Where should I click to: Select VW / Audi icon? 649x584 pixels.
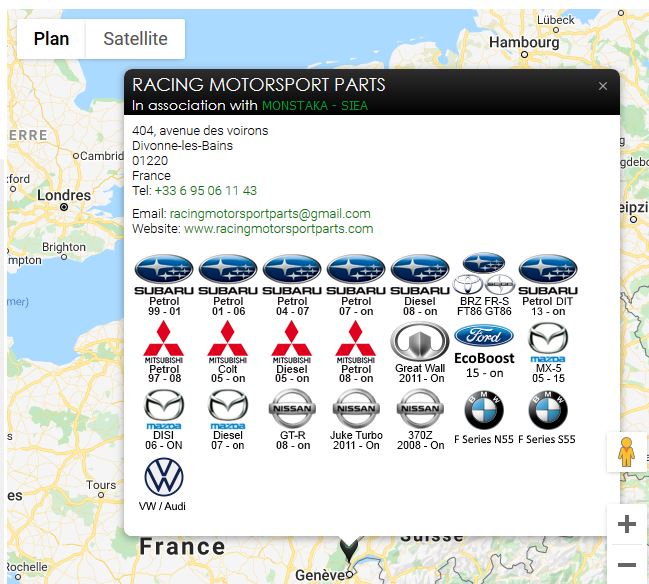pos(163,484)
